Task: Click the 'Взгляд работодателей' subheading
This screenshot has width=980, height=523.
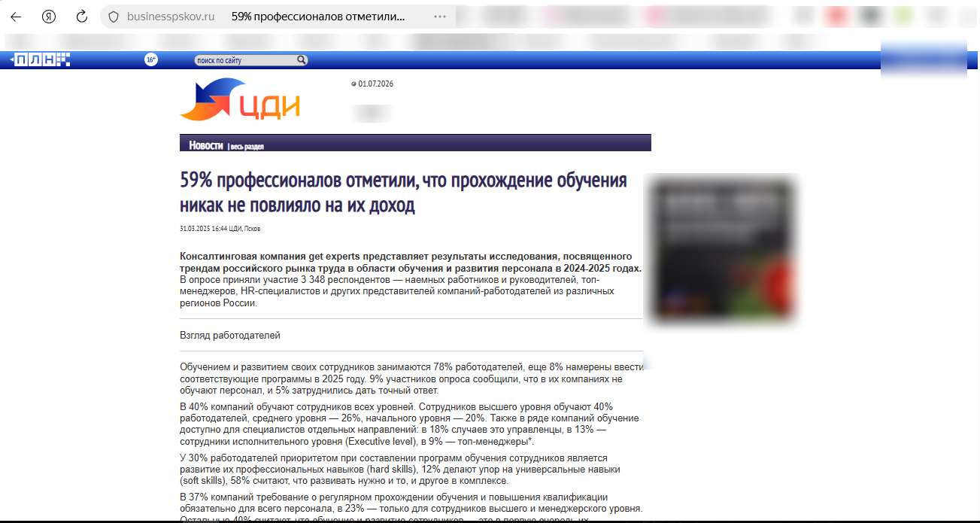Action: pos(229,335)
